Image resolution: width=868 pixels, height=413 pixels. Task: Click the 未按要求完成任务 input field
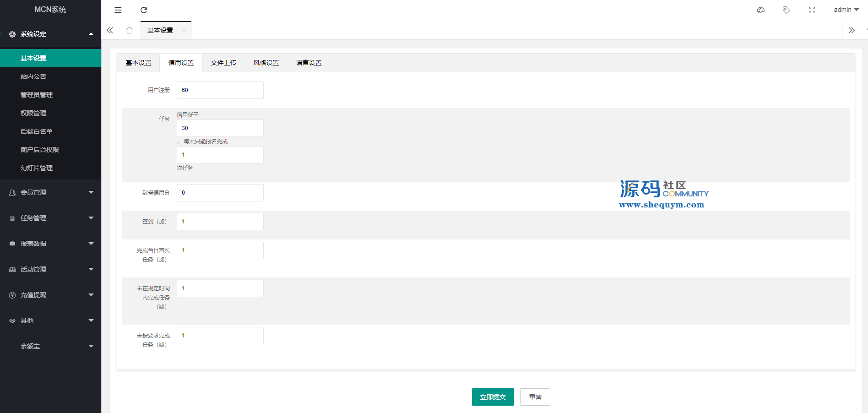click(x=220, y=336)
